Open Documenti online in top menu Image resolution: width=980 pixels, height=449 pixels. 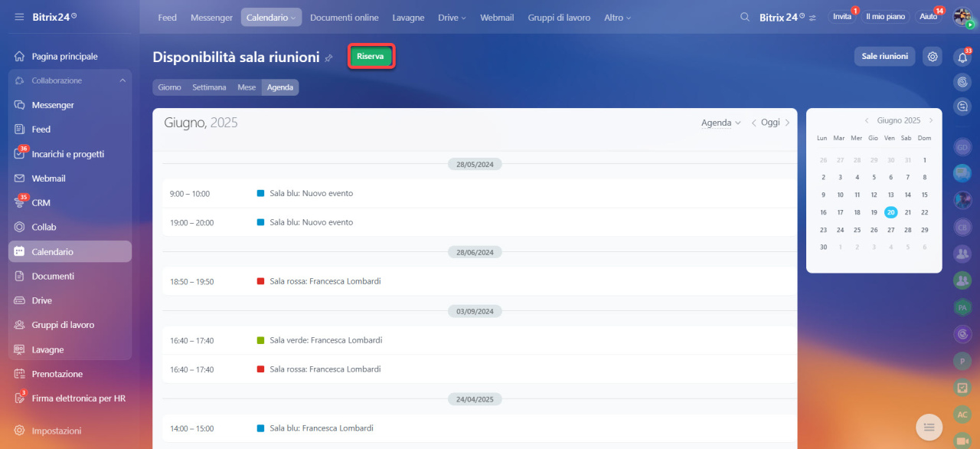tap(345, 17)
